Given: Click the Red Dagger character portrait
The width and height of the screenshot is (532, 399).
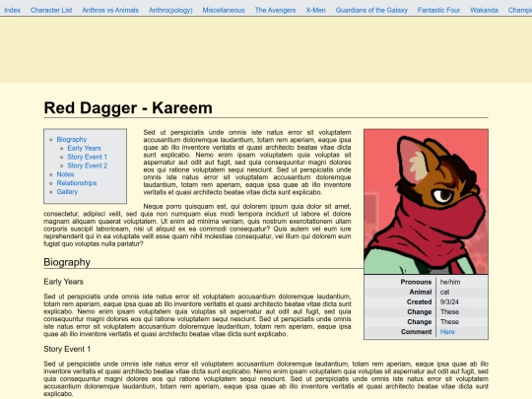Looking at the screenshot, I should [427, 202].
